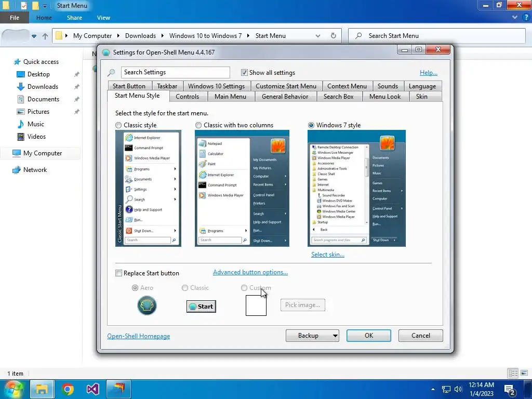Open the Backup dropdown button
The height and width of the screenshot is (399, 532).
312,336
